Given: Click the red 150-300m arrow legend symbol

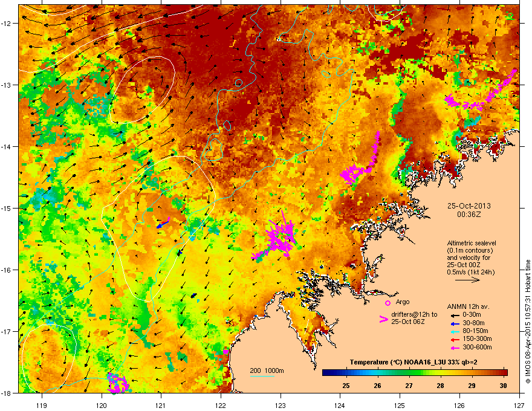Looking at the screenshot, I should pyautogui.click(x=455, y=340).
